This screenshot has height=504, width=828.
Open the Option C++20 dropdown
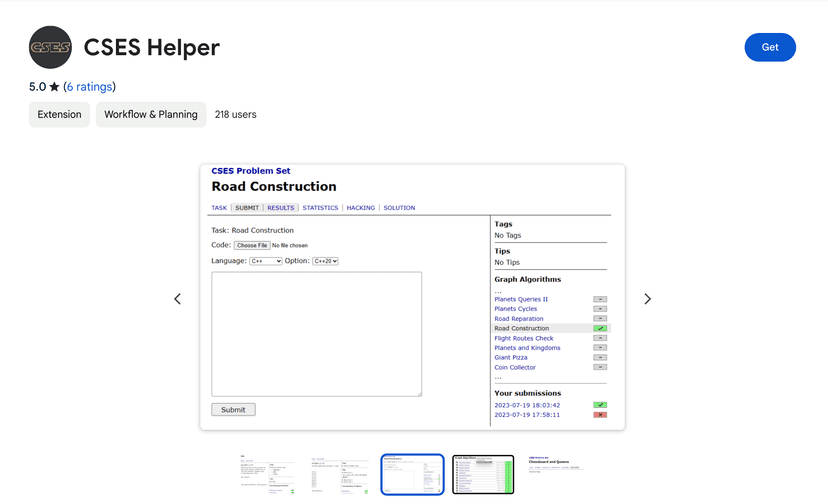point(325,261)
